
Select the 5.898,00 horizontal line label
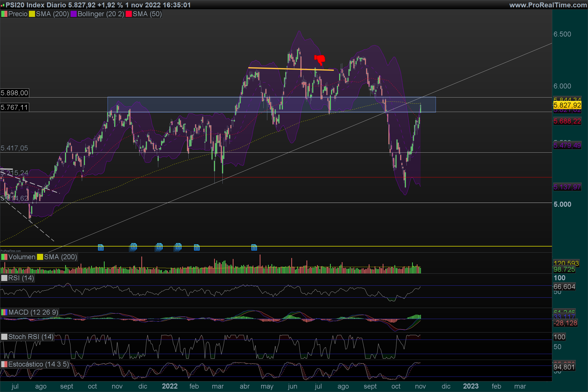(x=14, y=93)
